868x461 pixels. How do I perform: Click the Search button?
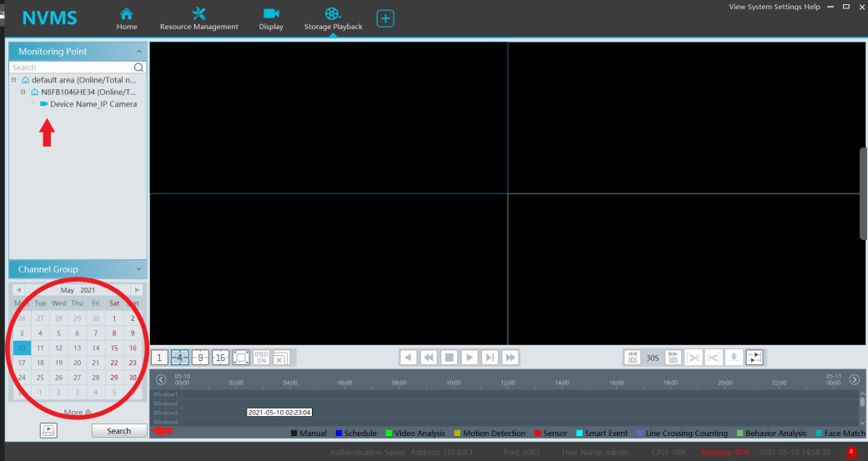pyautogui.click(x=119, y=431)
